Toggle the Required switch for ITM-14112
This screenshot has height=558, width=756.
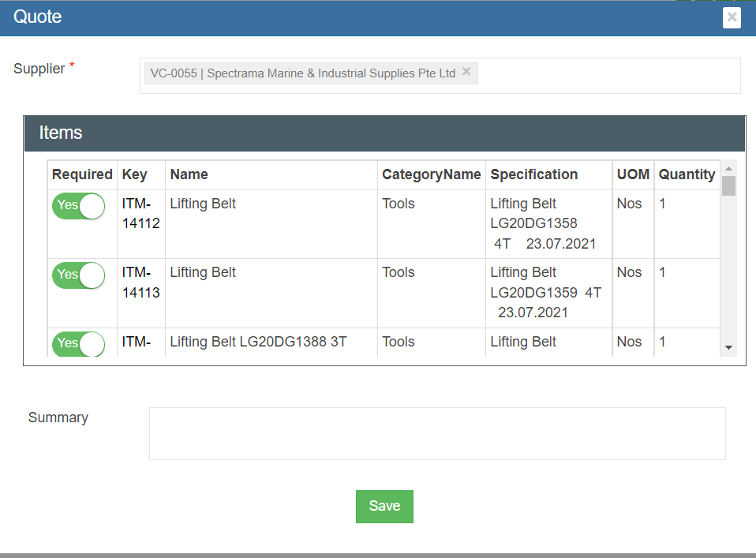click(78, 206)
